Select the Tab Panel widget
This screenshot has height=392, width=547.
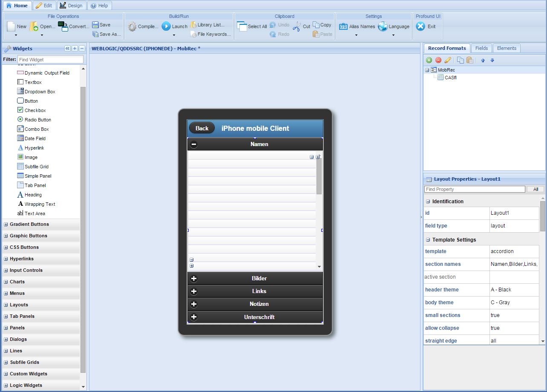point(32,185)
